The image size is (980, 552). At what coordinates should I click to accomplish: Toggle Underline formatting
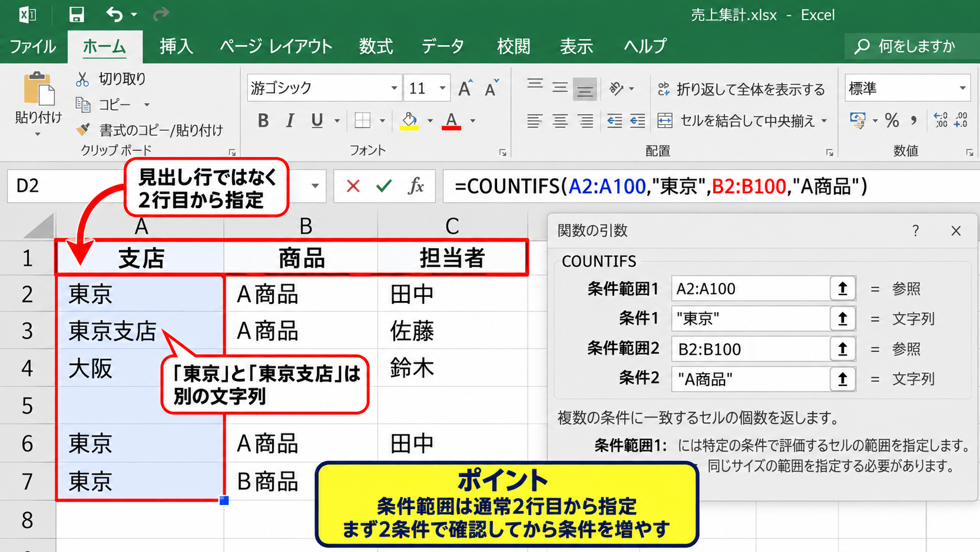pyautogui.click(x=317, y=121)
